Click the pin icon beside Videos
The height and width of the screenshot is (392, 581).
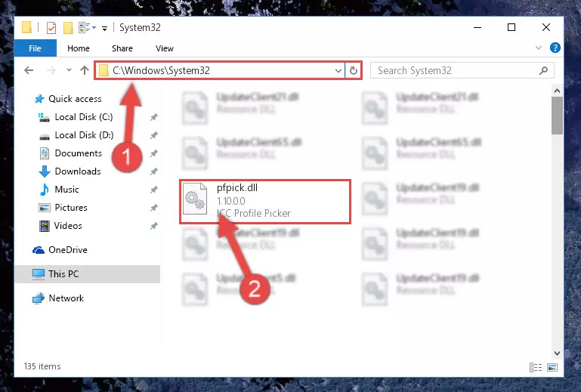pos(154,226)
